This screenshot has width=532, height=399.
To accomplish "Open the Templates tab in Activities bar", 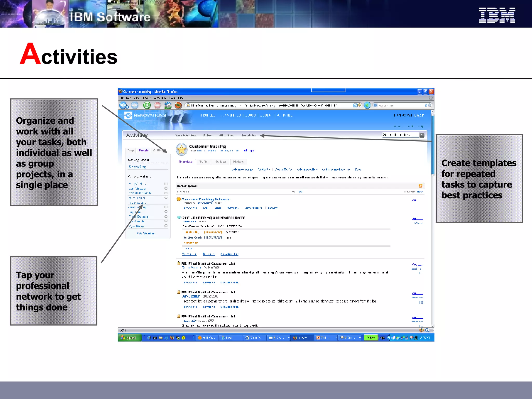I will point(249,135).
